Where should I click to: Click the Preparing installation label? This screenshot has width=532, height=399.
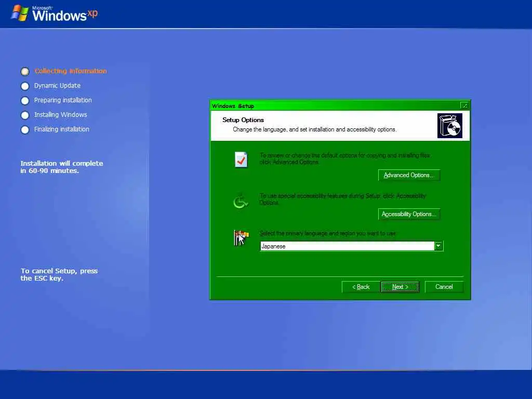63,100
